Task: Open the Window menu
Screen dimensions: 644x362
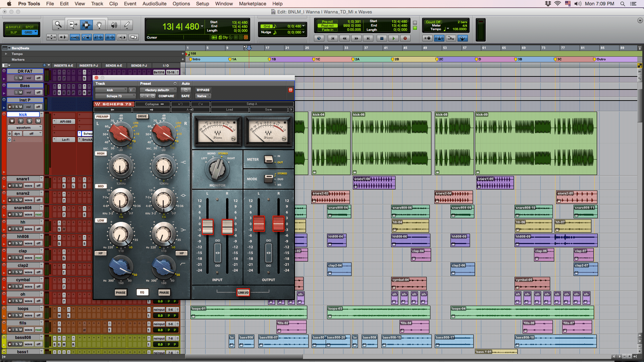Action: pos(224,4)
